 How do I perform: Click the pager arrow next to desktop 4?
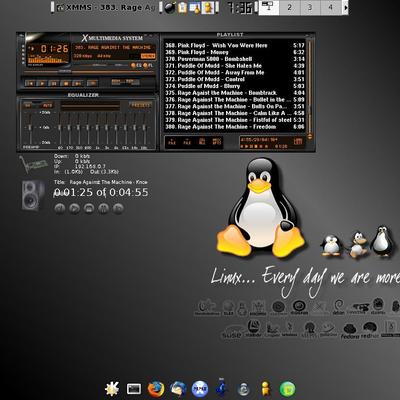coord(345,7)
